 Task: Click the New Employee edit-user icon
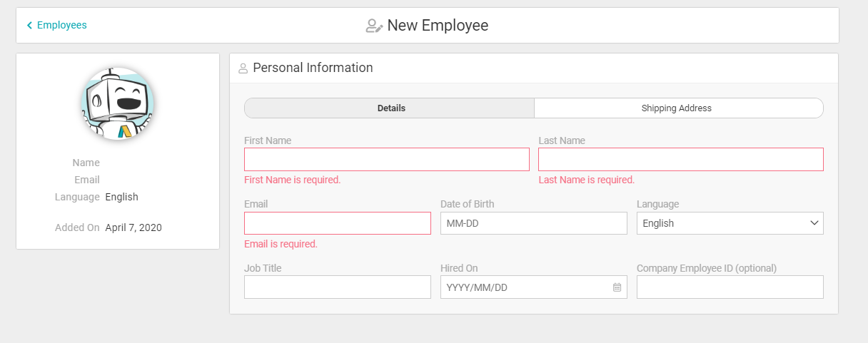[x=374, y=26]
